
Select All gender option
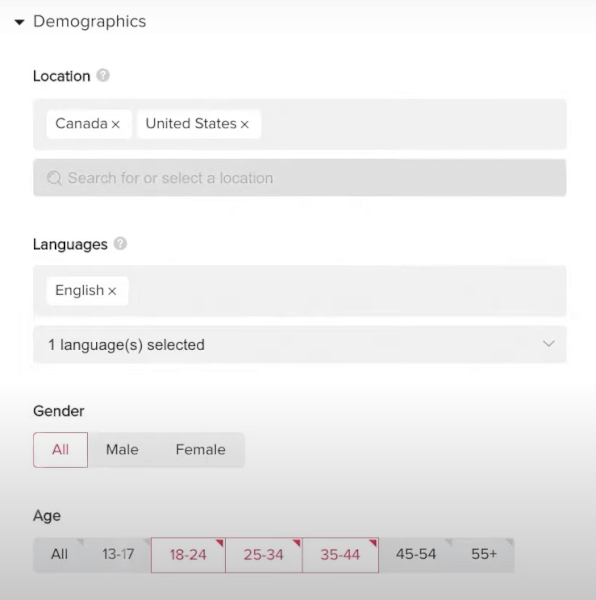point(60,450)
